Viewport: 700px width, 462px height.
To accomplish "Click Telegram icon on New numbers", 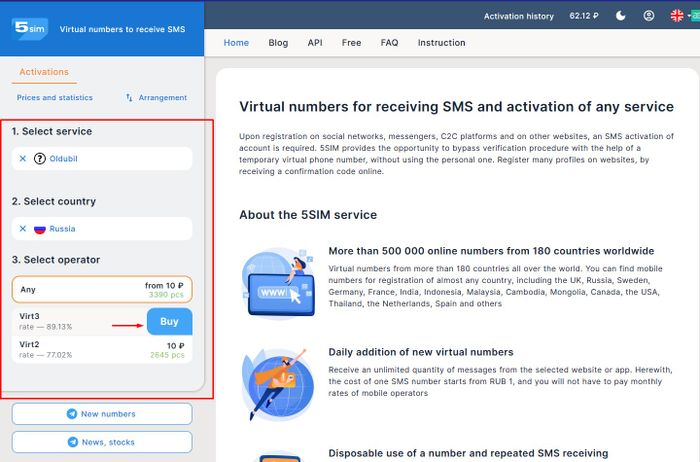I will [x=71, y=414].
